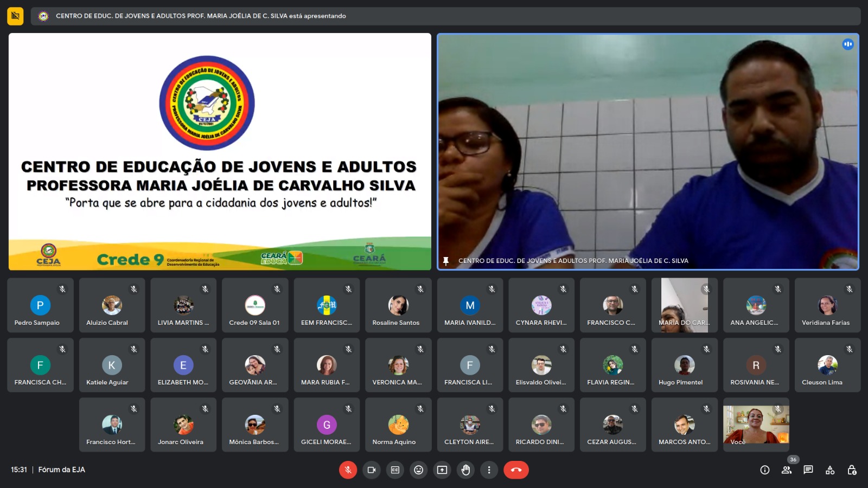Select the VERONICA MA... participant tile
Screen dimensions: 868x488
point(398,365)
